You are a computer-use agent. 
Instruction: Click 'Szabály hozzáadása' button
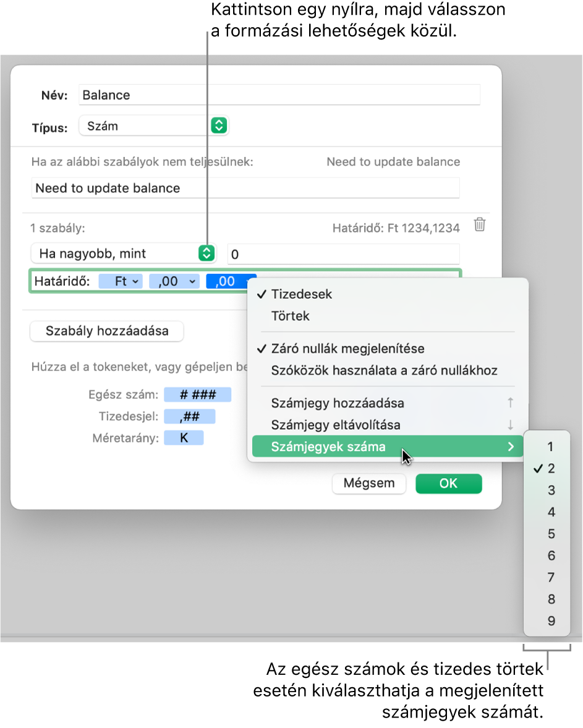pyautogui.click(x=107, y=331)
